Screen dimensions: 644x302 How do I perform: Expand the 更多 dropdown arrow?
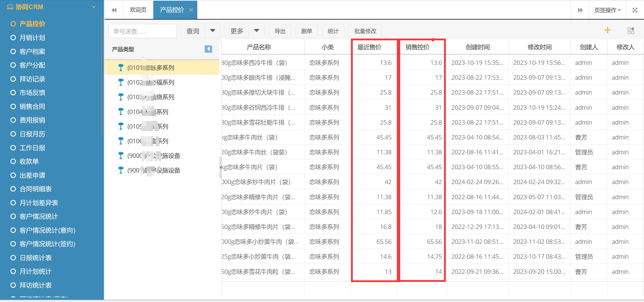[256, 31]
